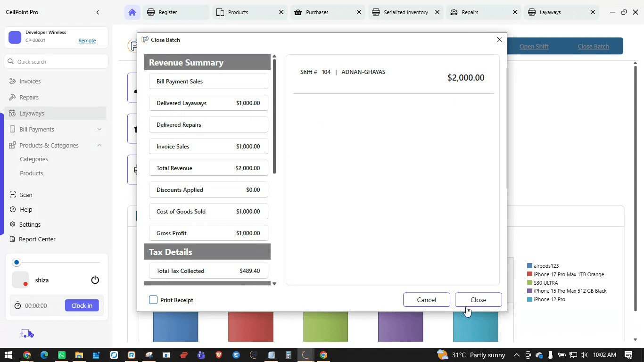Click the Open Shift link

[534, 46]
